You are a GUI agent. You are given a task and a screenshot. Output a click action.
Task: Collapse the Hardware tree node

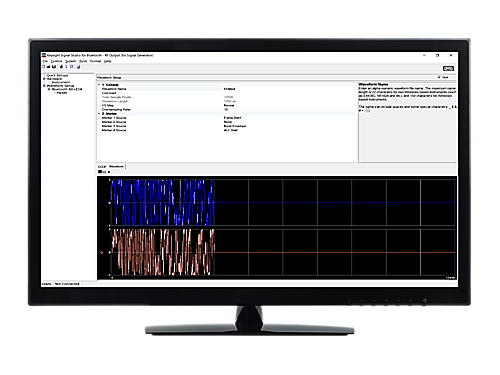(x=44, y=79)
